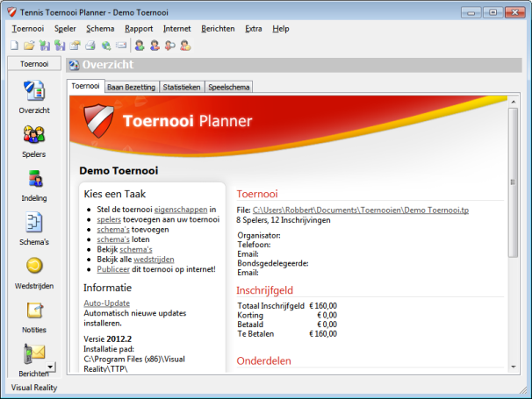Viewport: 532px width, 399px height.
Task: Open the Speler menu
Action: click(65, 29)
